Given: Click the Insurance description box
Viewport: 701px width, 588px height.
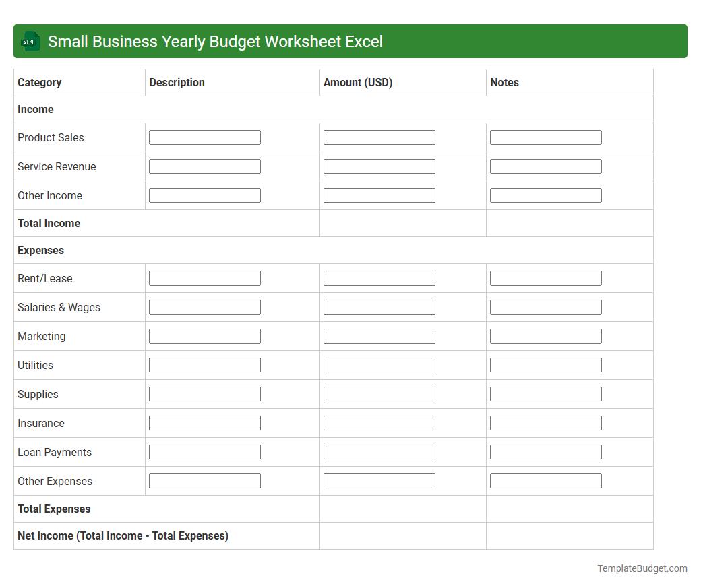Looking at the screenshot, I should click(x=204, y=422).
